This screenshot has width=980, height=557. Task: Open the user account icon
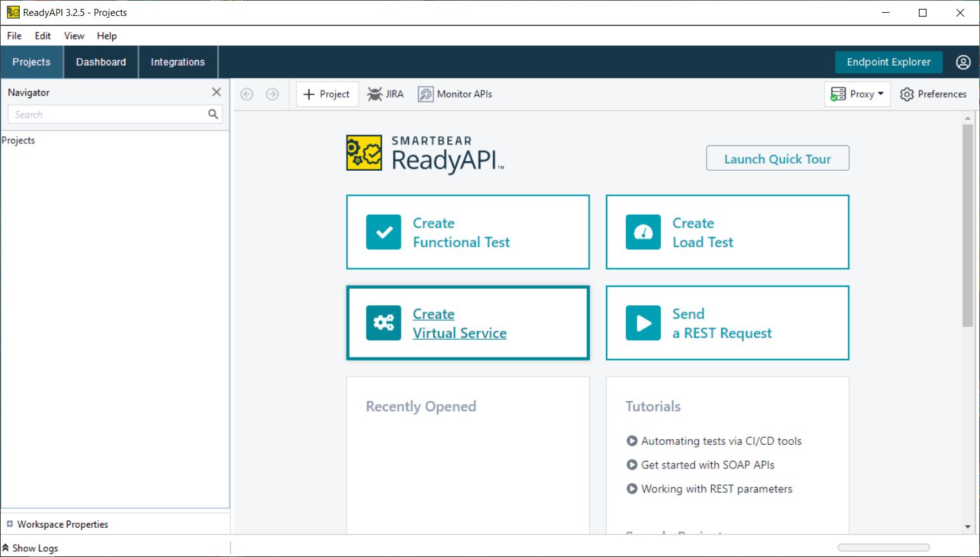coord(963,62)
